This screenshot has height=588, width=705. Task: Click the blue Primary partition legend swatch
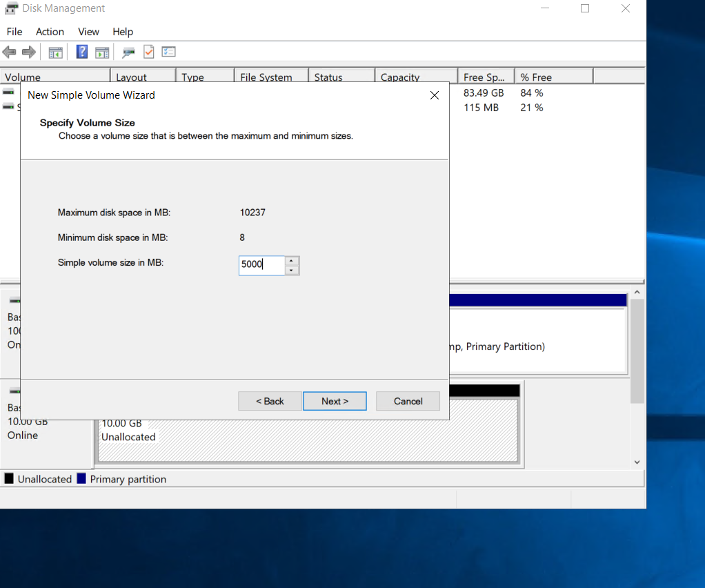81,478
